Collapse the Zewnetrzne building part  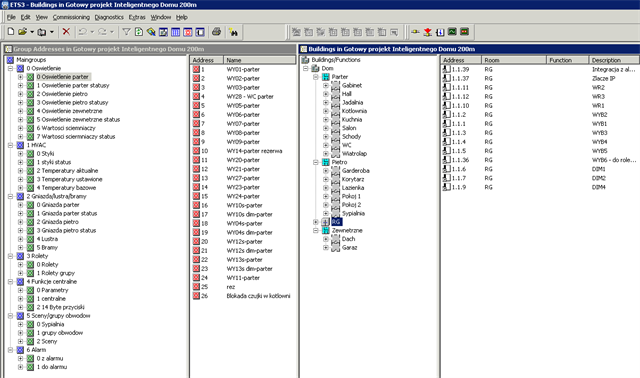tap(316, 231)
